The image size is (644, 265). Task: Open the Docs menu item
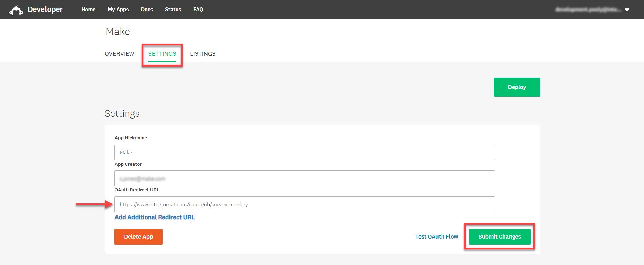coord(147,10)
